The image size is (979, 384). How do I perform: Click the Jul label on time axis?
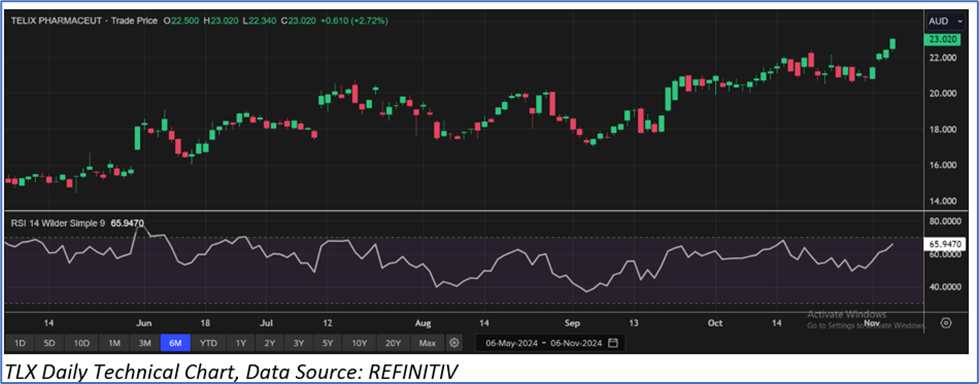[267, 323]
